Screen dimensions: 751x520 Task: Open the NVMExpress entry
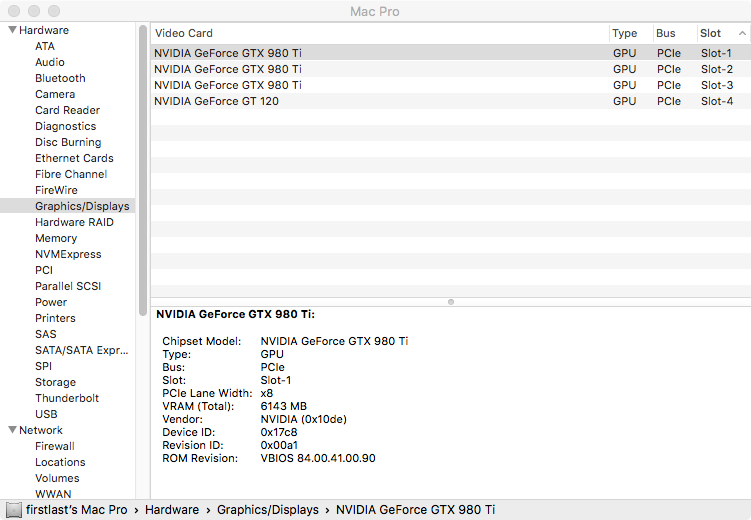pyautogui.click(x=68, y=254)
